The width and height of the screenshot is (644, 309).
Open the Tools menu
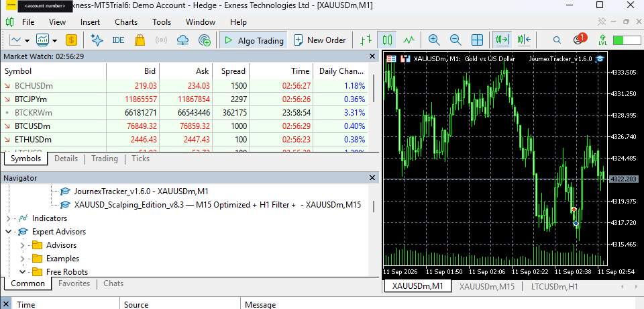[x=162, y=22]
